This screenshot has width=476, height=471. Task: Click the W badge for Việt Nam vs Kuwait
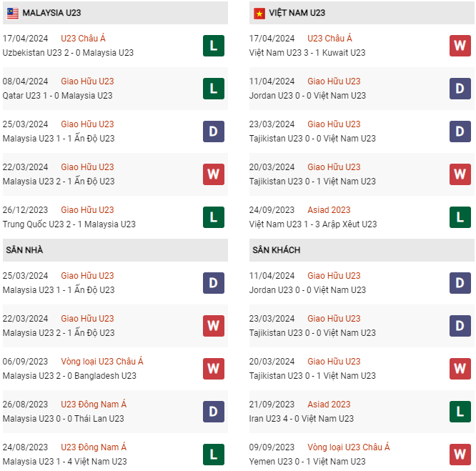(460, 46)
